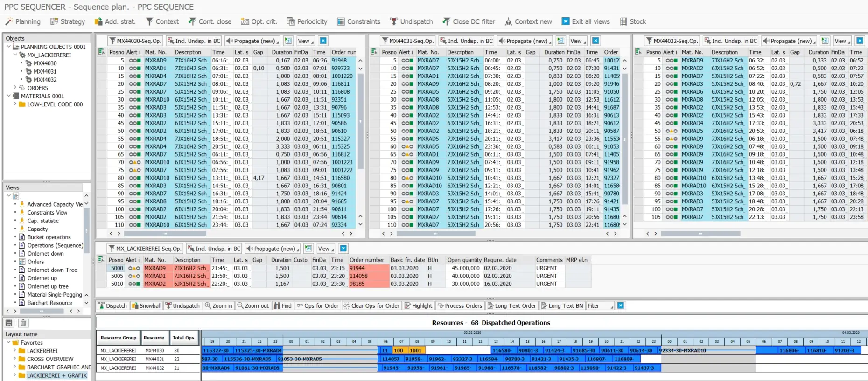Open Opt. crit. toolbar option
Viewport: 868px width, 381px height.
coord(259,21)
